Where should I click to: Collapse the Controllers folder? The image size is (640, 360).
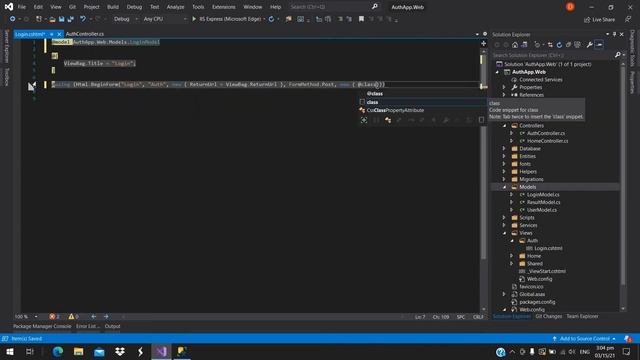pos(504,126)
